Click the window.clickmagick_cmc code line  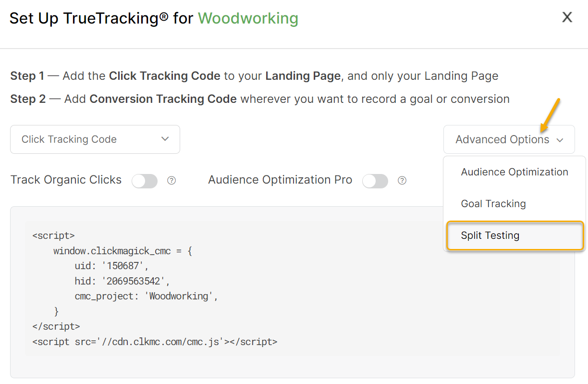tap(122, 251)
